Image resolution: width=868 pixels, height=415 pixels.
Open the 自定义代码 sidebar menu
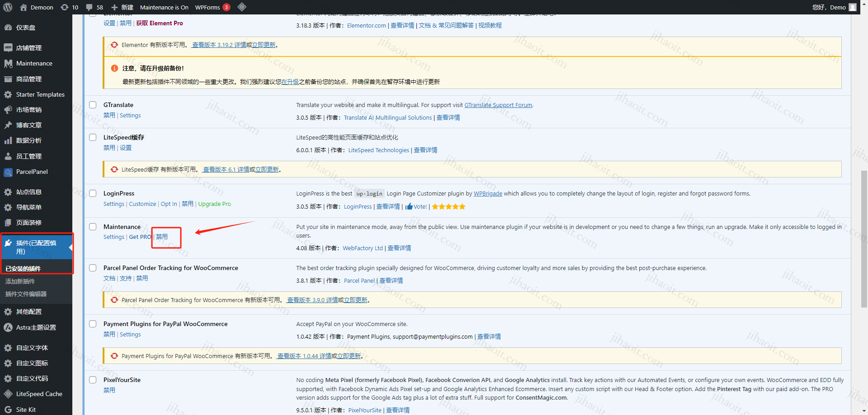[x=32, y=378]
